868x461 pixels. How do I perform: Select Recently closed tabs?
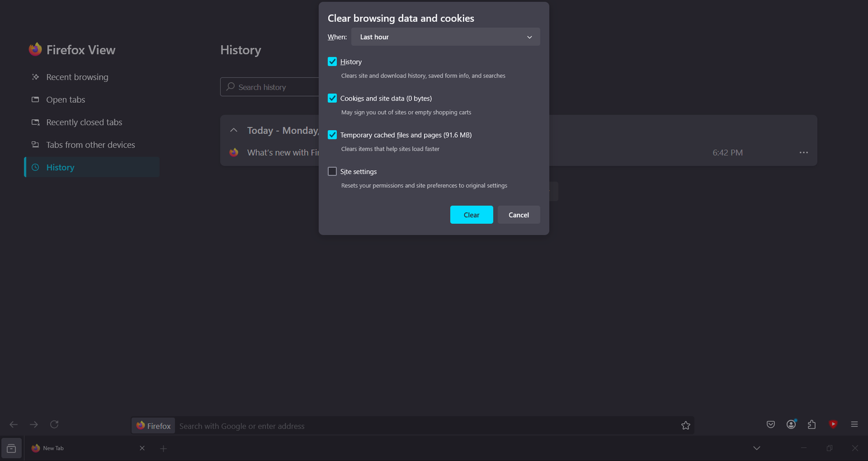(x=92, y=122)
